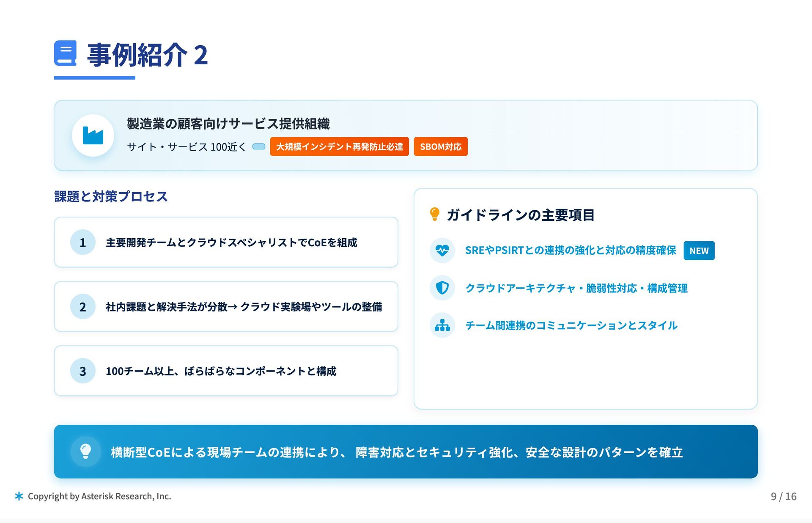This screenshot has width=812, height=523.
Task: Click the blue book icon beside title
Action: 65,53
